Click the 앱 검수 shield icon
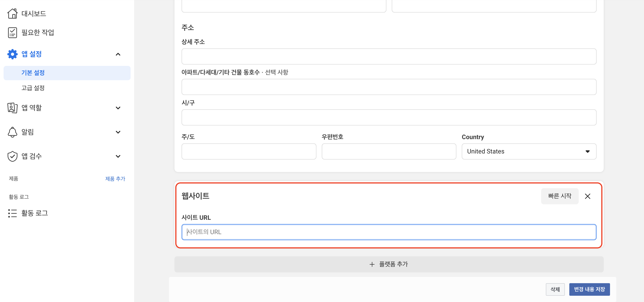 coord(12,156)
